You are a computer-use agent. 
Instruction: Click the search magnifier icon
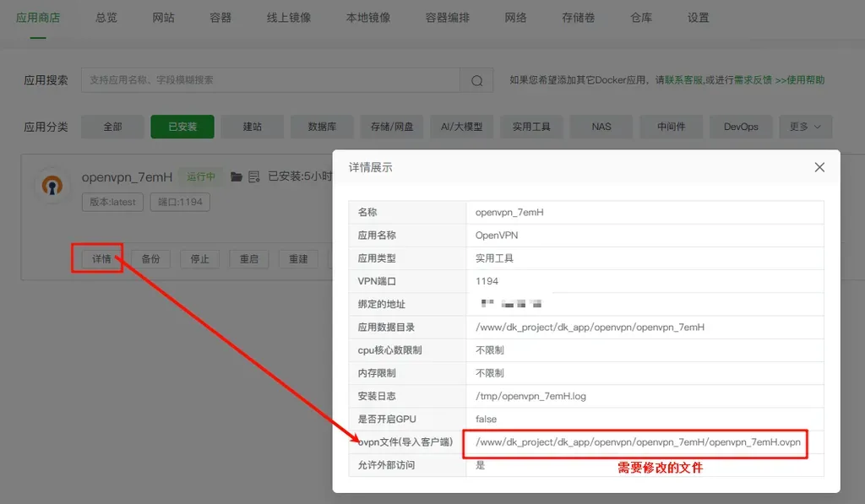tap(476, 80)
